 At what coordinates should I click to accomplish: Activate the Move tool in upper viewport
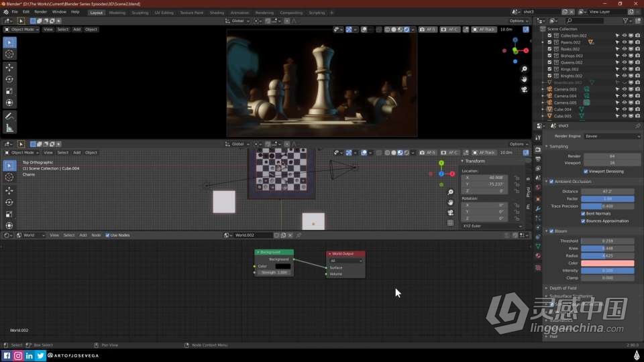point(9,67)
